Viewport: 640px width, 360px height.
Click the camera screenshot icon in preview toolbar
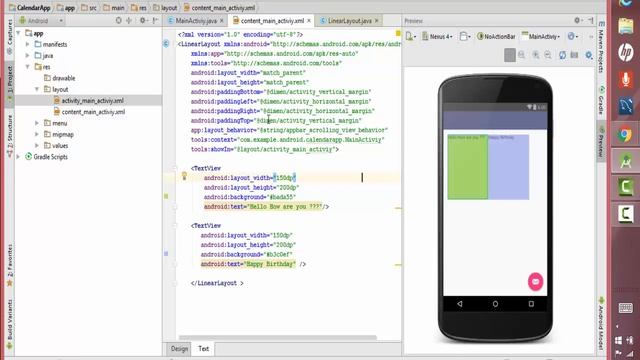[574, 55]
